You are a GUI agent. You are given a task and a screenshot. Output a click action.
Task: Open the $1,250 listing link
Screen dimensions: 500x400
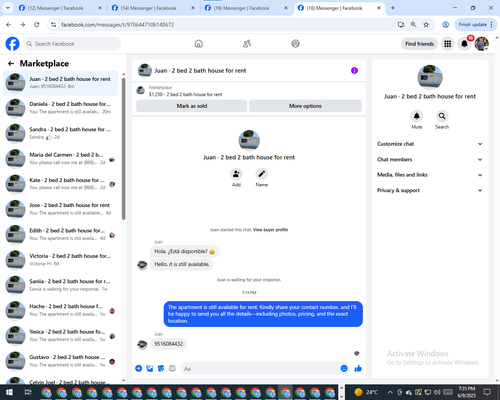click(x=185, y=94)
